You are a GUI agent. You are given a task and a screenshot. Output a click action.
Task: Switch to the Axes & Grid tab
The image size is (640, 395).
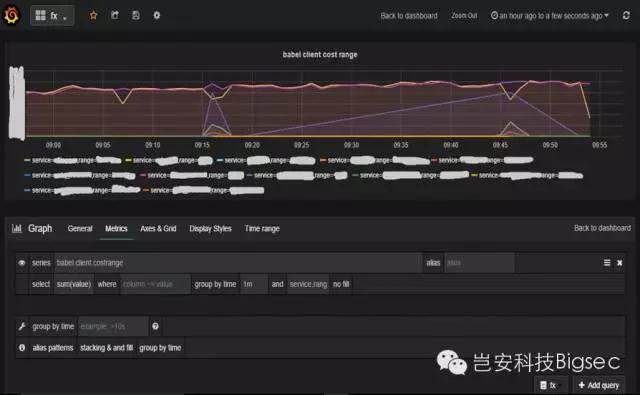point(158,229)
